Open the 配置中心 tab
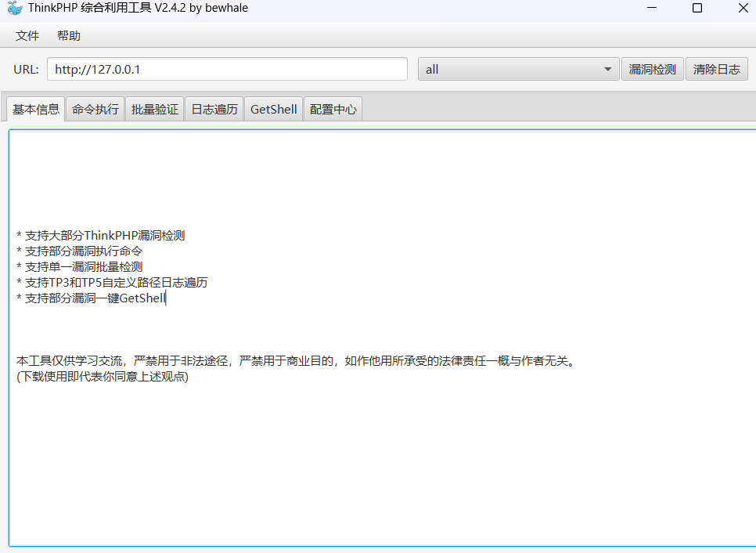 [x=333, y=109]
